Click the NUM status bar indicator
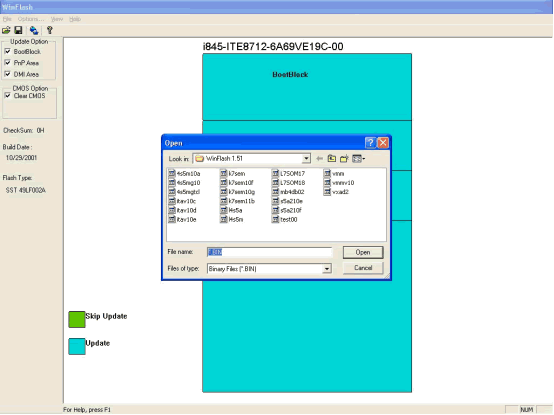The width and height of the screenshot is (554, 415). click(526, 409)
